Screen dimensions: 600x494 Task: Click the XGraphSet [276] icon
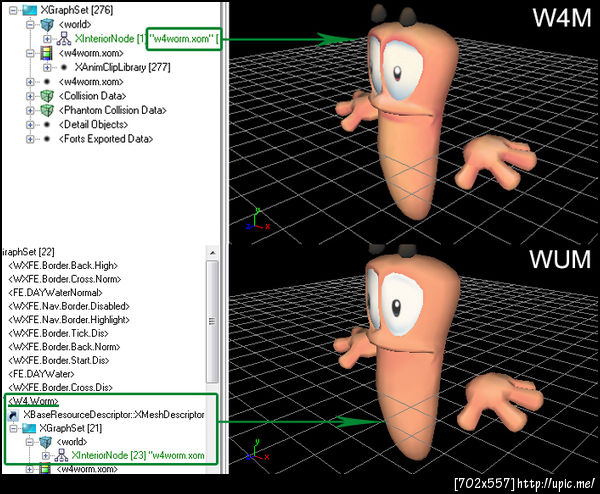pyautogui.click(x=29, y=10)
